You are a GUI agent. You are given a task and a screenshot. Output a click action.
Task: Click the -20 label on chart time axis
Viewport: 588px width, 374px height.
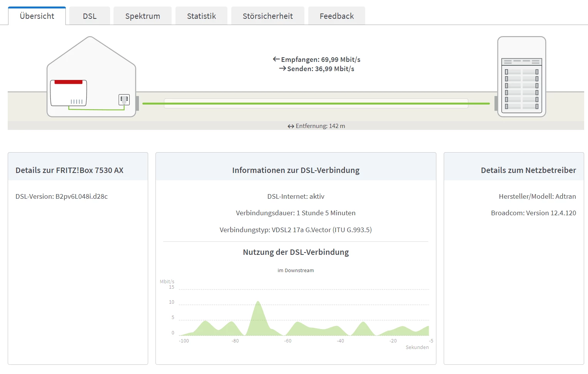(x=393, y=341)
